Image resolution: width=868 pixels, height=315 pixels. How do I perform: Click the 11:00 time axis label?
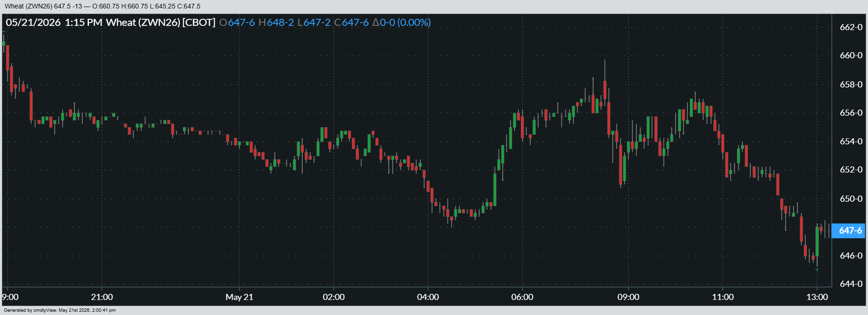pyautogui.click(x=723, y=297)
